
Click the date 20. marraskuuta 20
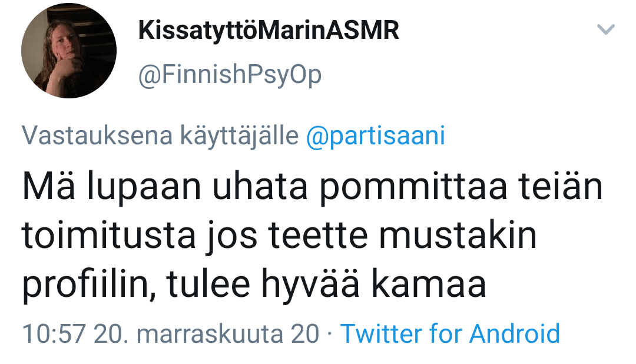tap(207, 334)
